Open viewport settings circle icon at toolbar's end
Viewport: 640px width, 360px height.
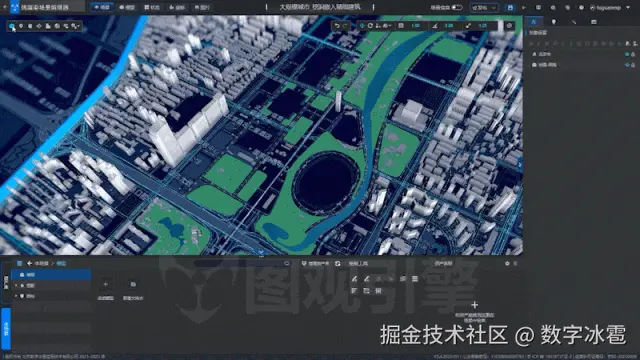click(x=509, y=26)
